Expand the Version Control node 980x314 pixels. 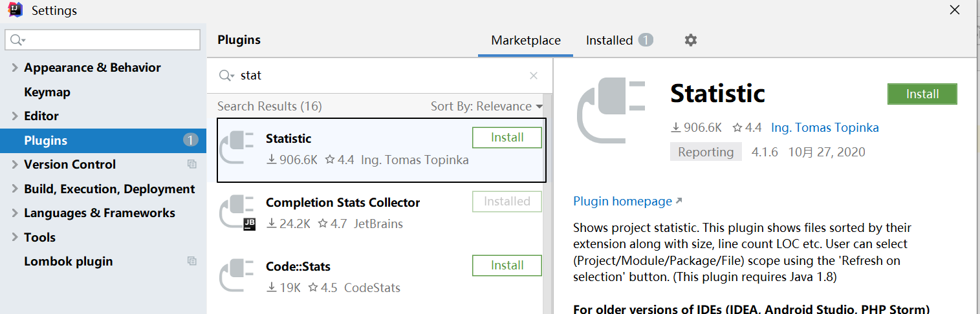(x=15, y=165)
